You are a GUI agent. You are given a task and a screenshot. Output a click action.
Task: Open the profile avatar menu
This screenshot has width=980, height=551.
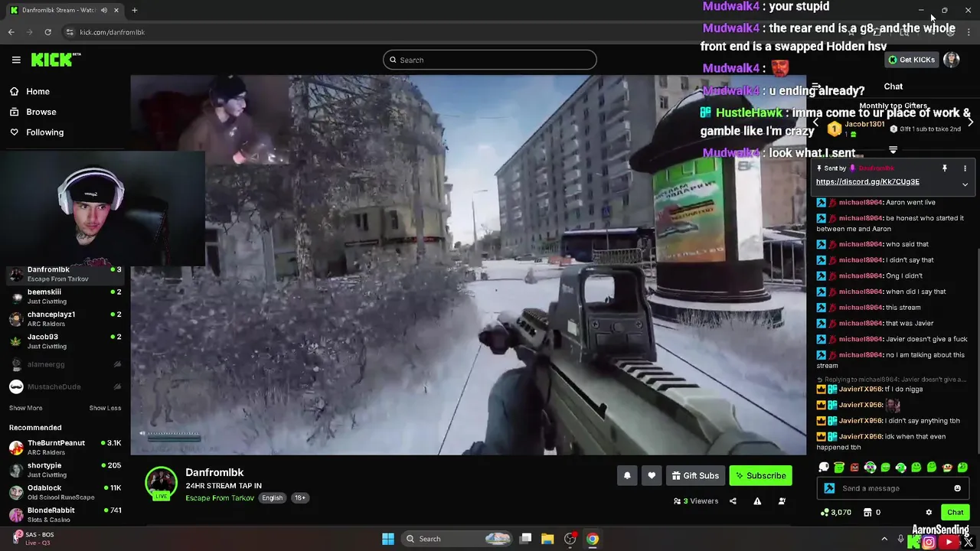pyautogui.click(x=952, y=60)
